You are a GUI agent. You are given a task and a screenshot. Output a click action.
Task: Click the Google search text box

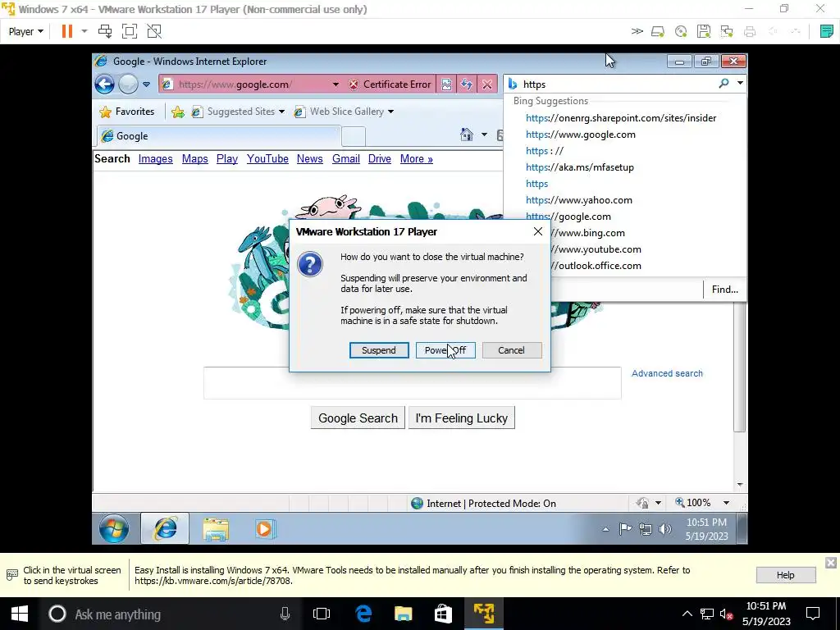[x=412, y=383]
